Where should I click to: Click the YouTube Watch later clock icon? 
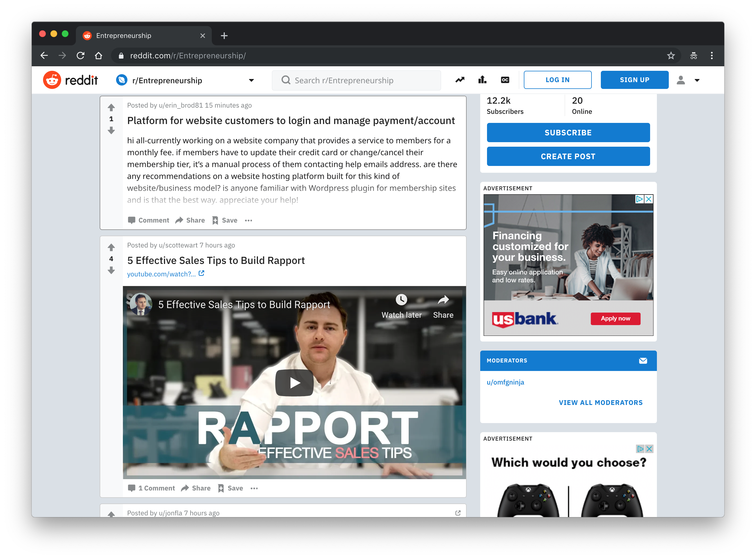[401, 300]
